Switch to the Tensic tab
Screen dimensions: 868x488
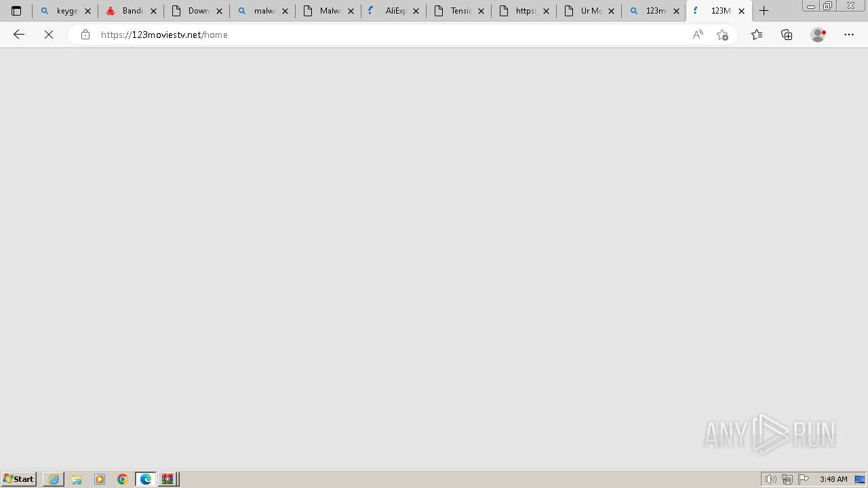coord(458,11)
